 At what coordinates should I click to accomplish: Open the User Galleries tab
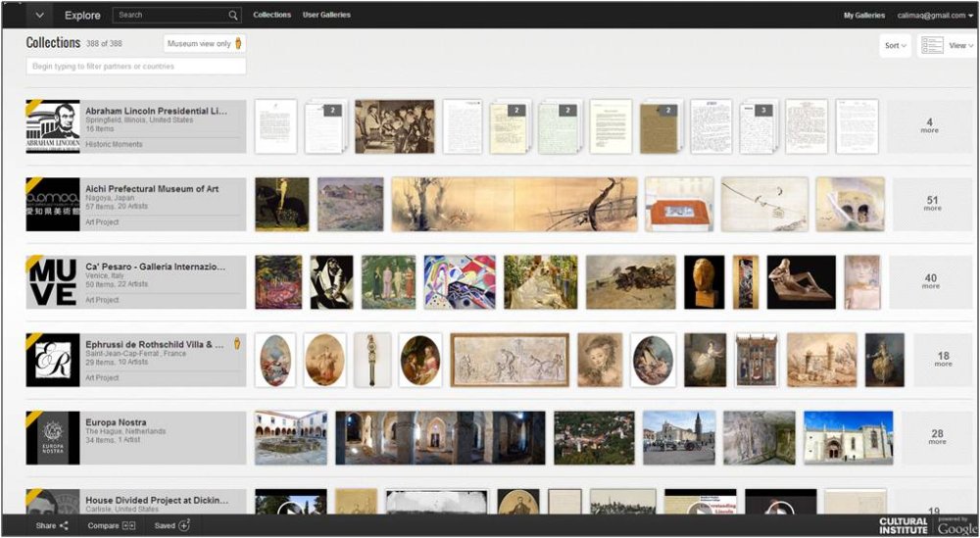tap(326, 15)
